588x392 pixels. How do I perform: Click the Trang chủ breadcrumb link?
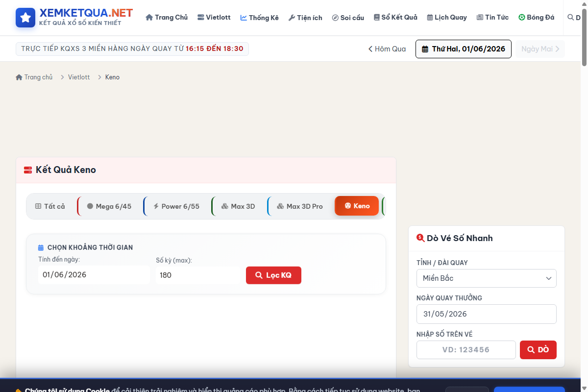click(38, 77)
